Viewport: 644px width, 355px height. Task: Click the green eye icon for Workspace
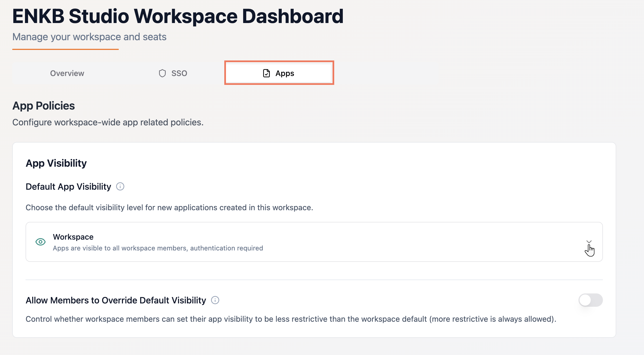click(41, 242)
